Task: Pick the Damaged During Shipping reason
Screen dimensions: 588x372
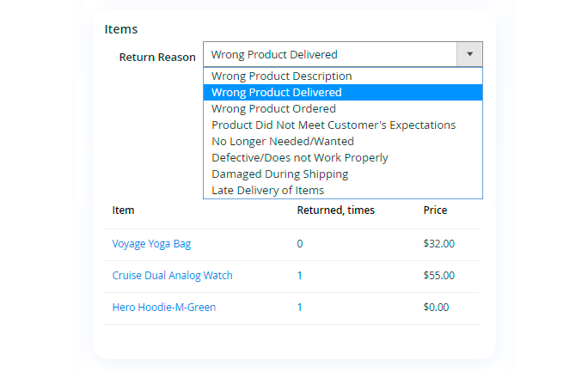Action: pyautogui.click(x=279, y=174)
